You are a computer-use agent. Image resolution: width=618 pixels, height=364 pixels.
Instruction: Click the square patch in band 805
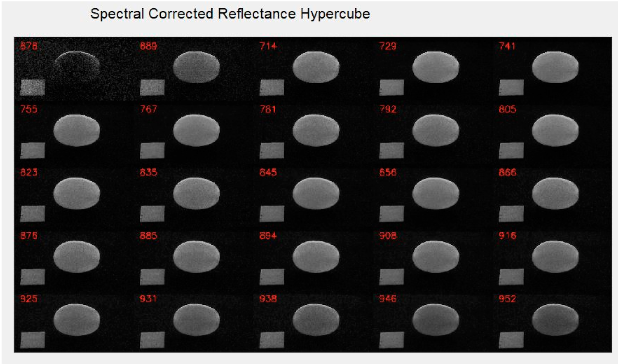click(x=511, y=151)
